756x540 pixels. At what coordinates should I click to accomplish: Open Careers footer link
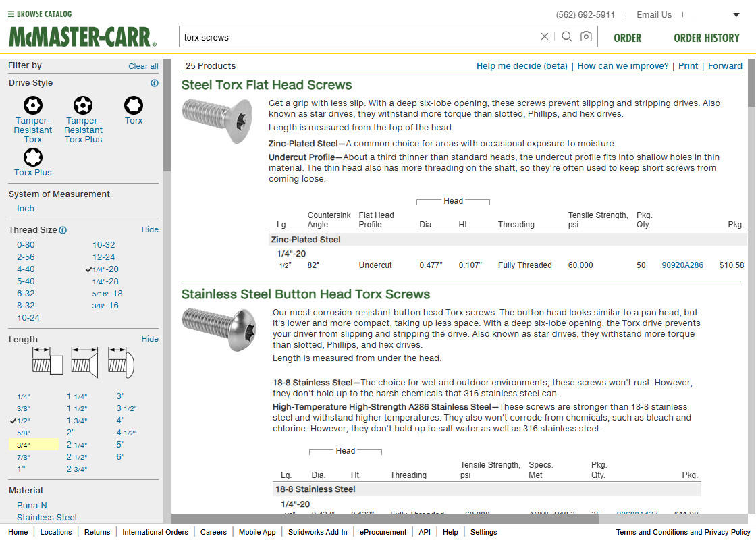coord(213,532)
